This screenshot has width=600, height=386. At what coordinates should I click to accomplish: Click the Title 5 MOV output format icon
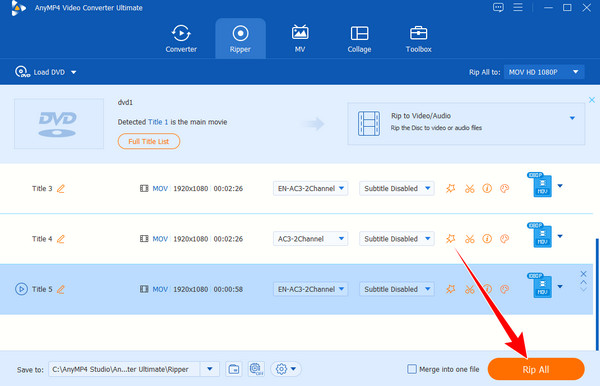pyautogui.click(x=540, y=286)
